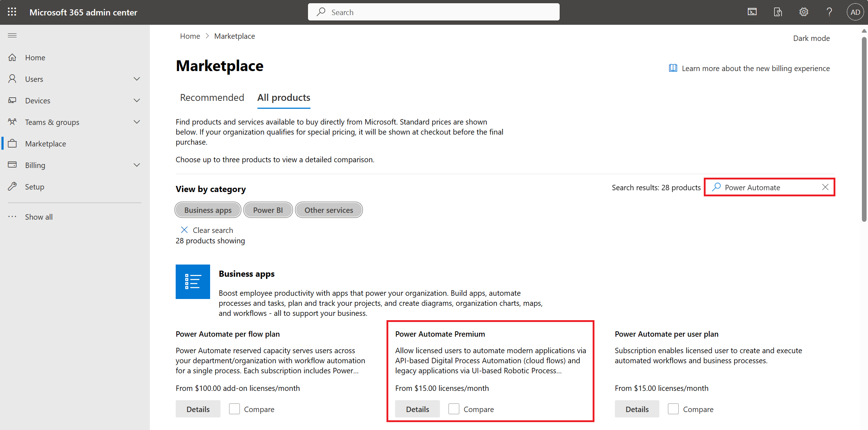Expand the Show all navigation section
Screen dimensions: 868x430
(39, 217)
